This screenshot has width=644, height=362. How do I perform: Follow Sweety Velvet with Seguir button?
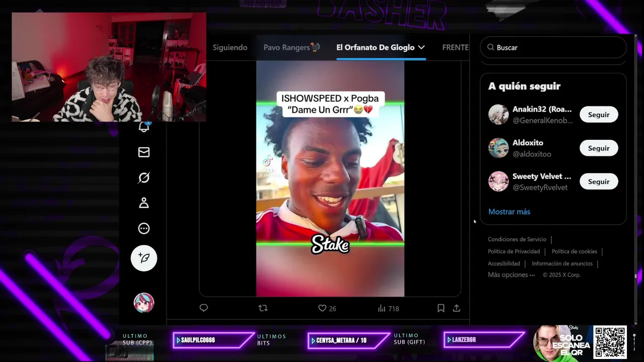599,182
